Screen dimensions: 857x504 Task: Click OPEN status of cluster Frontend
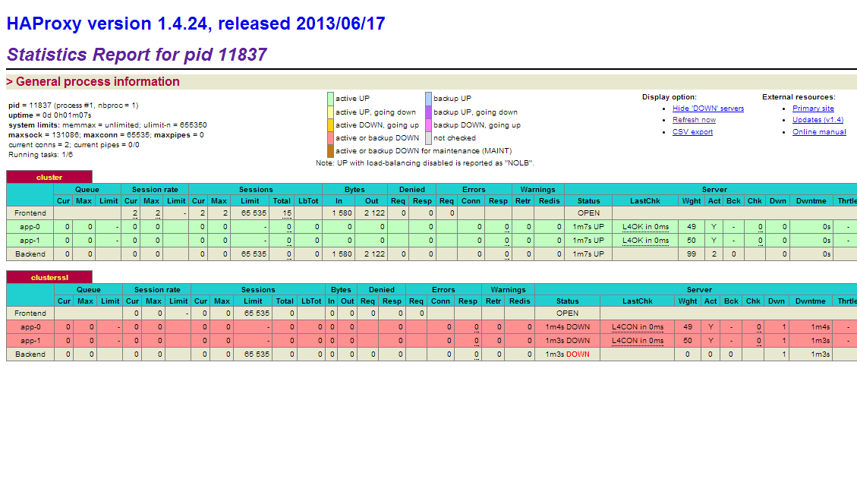tap(588, 213)
